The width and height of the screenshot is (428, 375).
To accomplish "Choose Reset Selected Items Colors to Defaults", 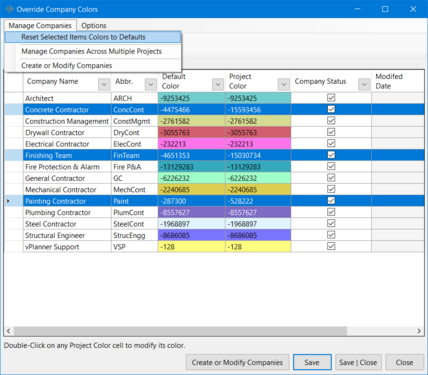I will pyautogui.click(x=93, y=37).
